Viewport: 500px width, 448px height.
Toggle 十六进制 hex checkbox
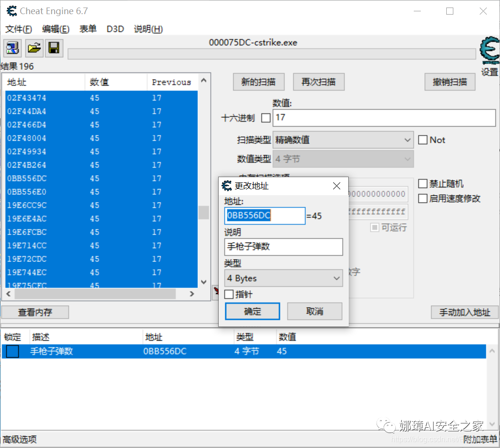coord(266,118)
